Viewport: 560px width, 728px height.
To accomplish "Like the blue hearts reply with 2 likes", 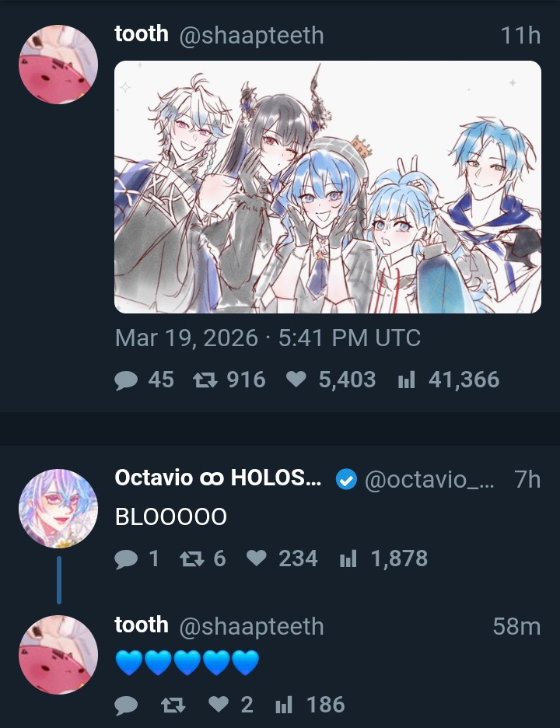I will (219, 705).
